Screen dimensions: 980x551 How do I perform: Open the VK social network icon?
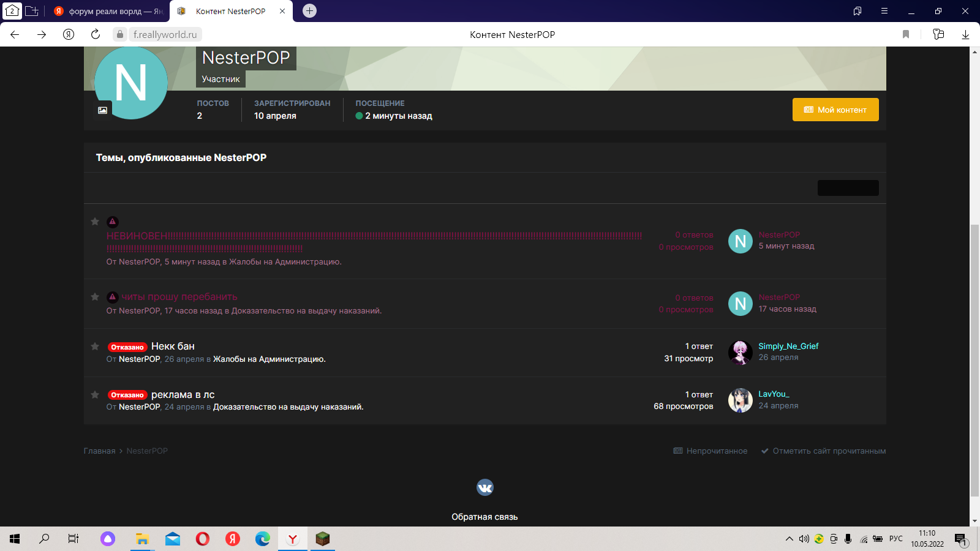(x=485, y=487)
